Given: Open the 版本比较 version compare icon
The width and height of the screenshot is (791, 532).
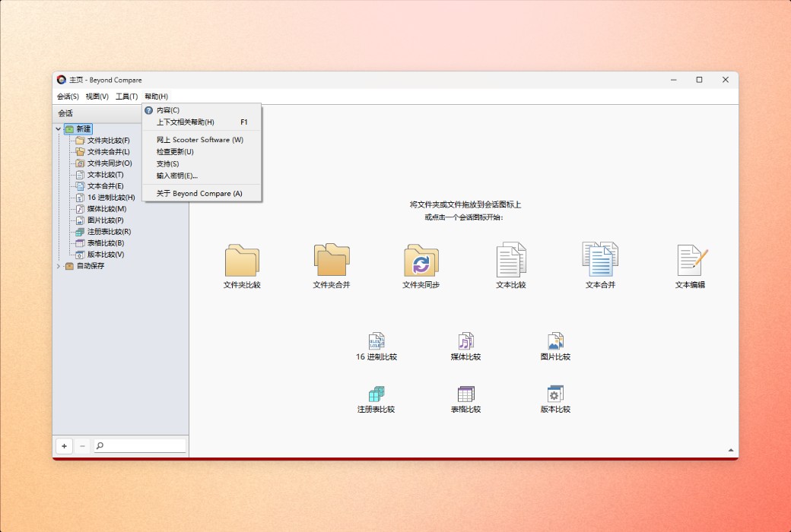Looking at the screenshot, I should point(555,394).
